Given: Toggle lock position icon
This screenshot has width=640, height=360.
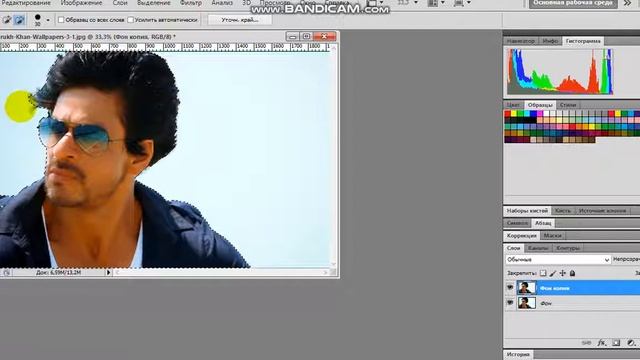Looking at the screenshot, I should click(x=562, y=273).
